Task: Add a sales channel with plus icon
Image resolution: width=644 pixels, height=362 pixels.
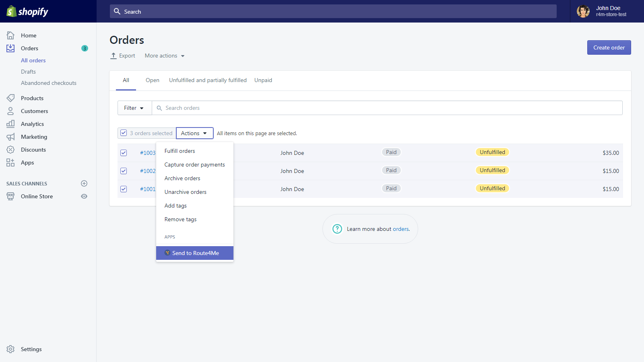Action: [84, 183]
